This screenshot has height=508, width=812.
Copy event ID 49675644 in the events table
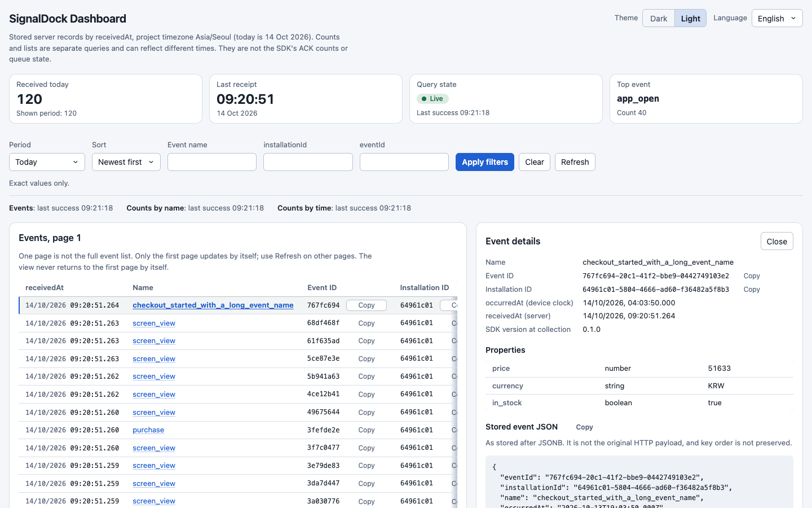(x=367, y=413)
